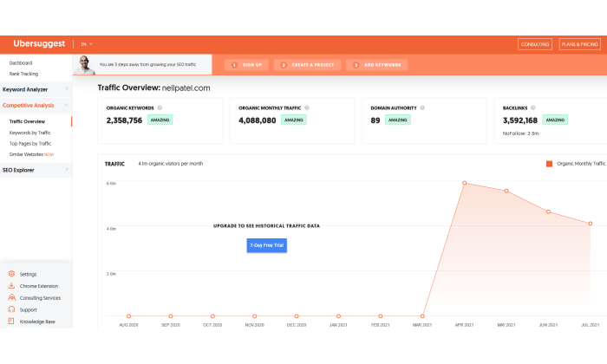Click Add Keywords step button
Screen dimensions: 607x364
pos(376,65)
